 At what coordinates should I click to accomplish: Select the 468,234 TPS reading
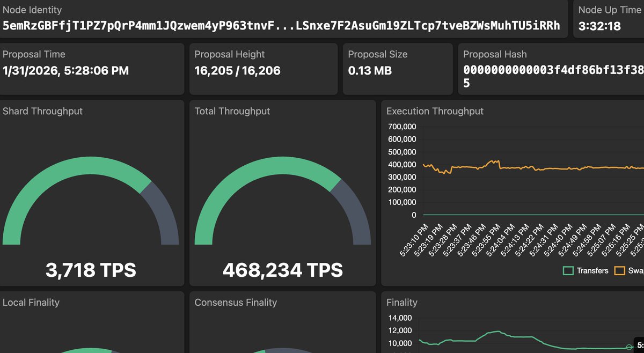(x=283, y=270)
